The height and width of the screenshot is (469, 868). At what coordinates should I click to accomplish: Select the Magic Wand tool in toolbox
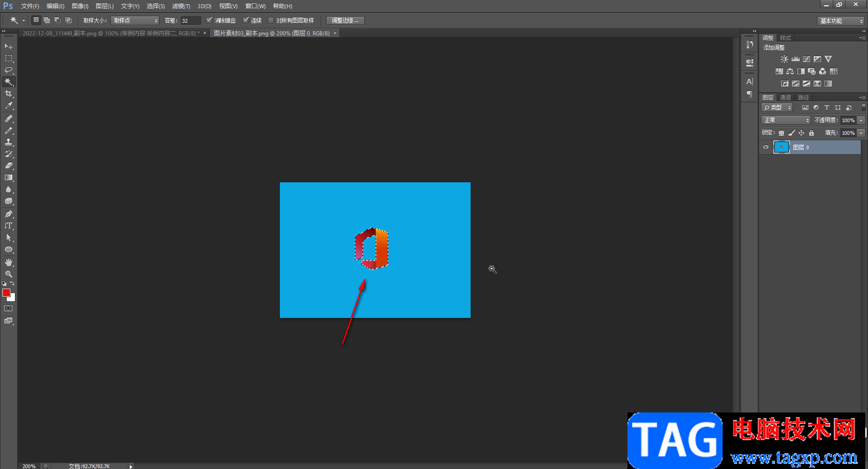(9, 82)
